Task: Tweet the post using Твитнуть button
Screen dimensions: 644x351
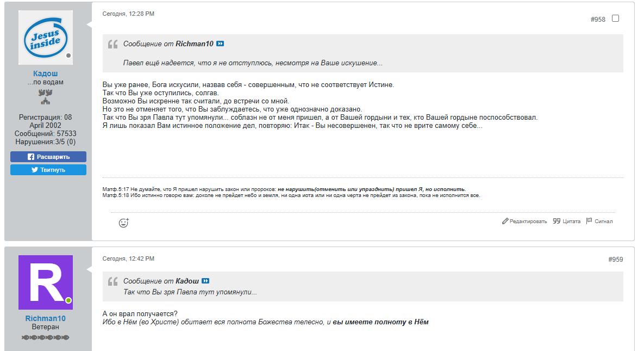Action: click(48, 170)
